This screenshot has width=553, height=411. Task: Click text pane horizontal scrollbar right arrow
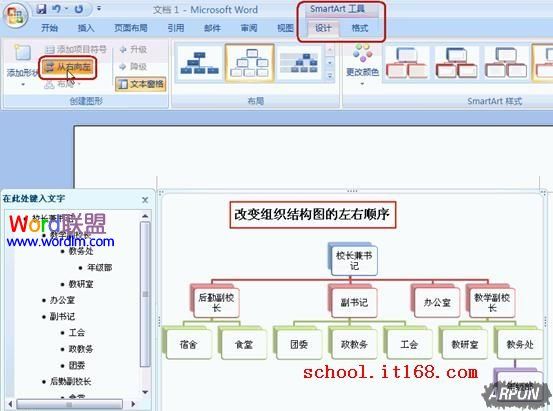(133, 404)
